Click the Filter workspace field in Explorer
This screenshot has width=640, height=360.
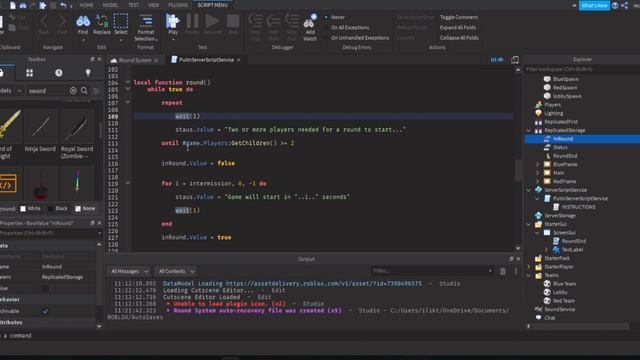point(581,69)
